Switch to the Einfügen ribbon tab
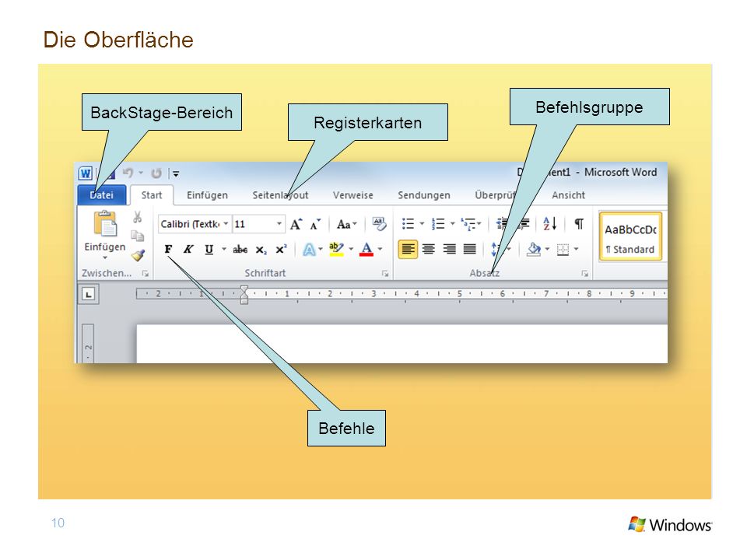The height and width of the screenshot is (560, 747). click(207, 195)
